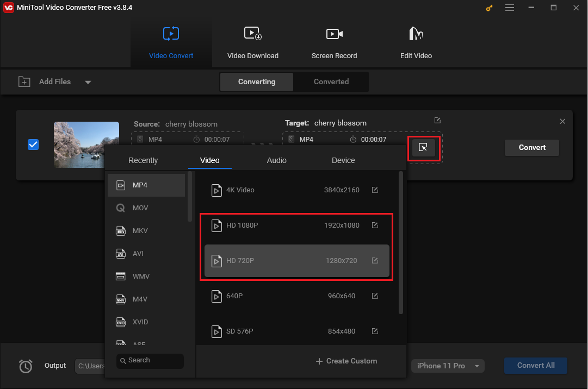
Task: Switch to the Converted tab
Action: coord(331,81)
